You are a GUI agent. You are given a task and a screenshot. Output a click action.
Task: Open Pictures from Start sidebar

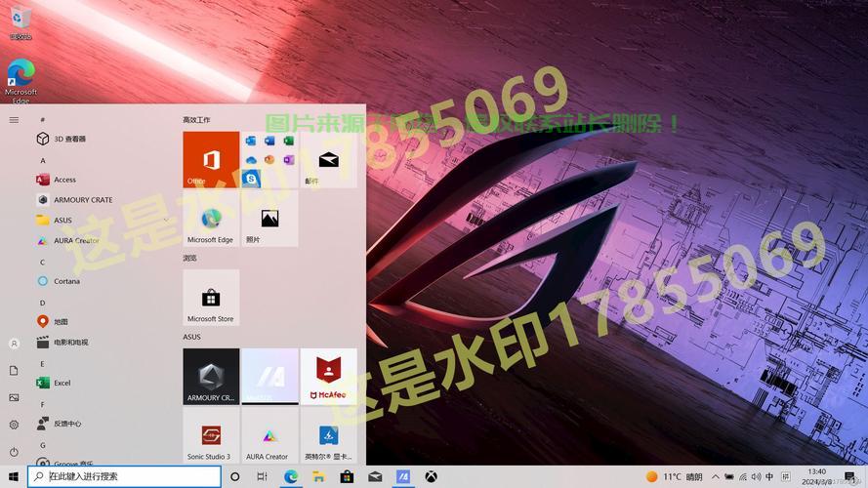point(14,398)
